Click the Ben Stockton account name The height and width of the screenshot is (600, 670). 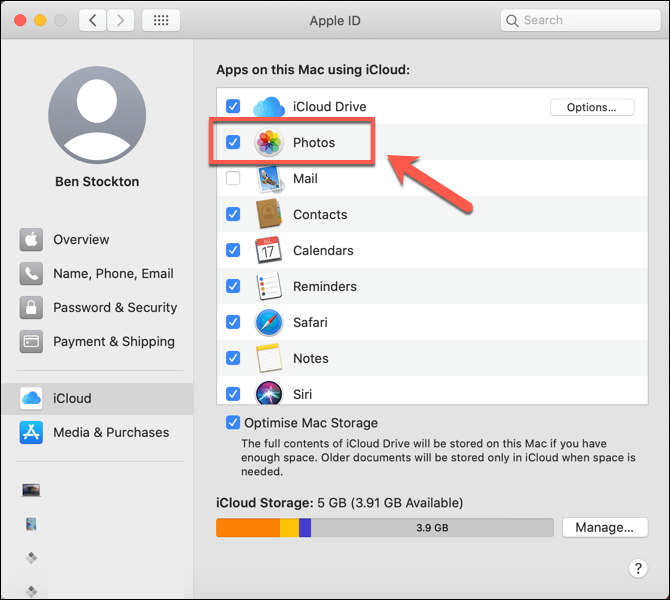97,182
